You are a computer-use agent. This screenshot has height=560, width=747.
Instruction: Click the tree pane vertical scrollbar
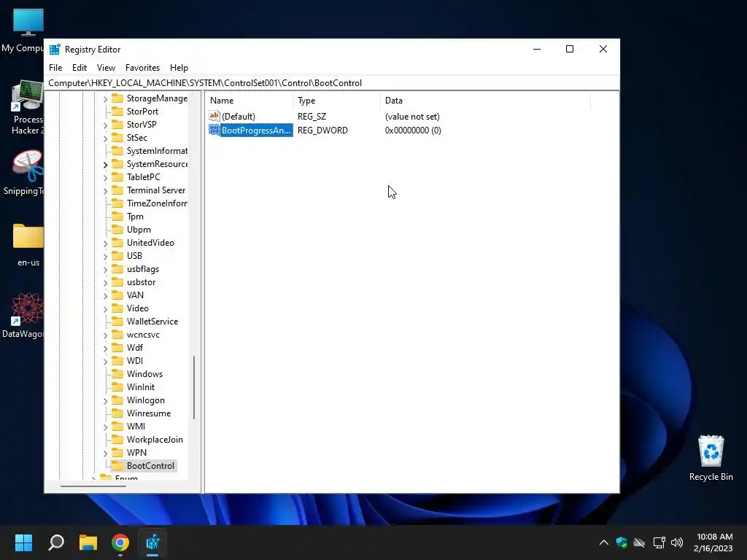[194, 387]
